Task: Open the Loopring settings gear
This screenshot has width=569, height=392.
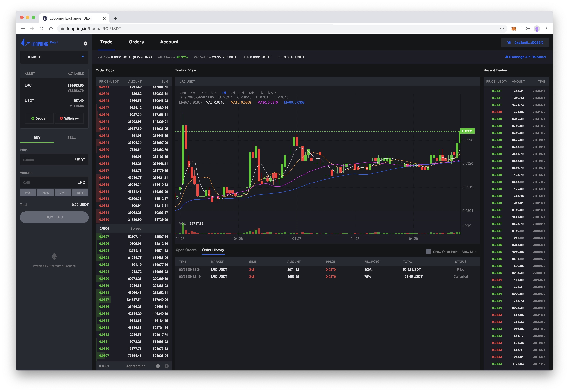Action: coord(85,43)
